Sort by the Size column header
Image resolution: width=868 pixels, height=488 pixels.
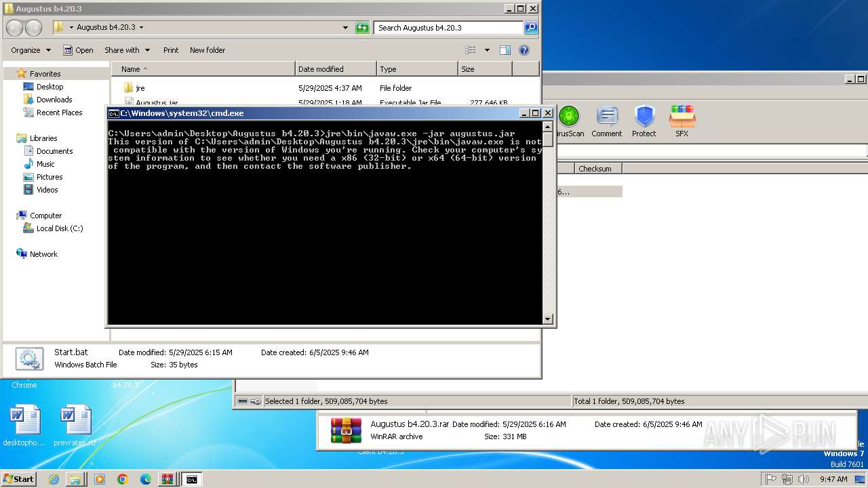[x=485, y=69]
